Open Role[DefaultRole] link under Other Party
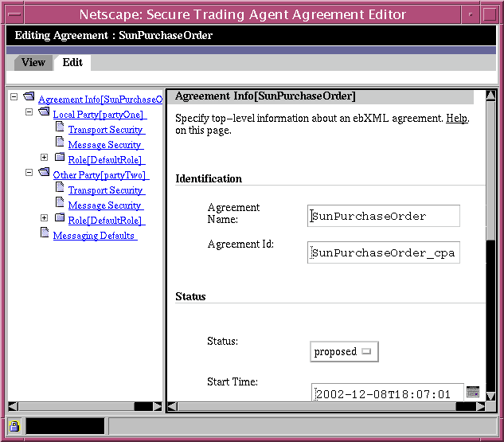This screenshot has width=504, height=442. pyautogui.click(x=107, y=221)
